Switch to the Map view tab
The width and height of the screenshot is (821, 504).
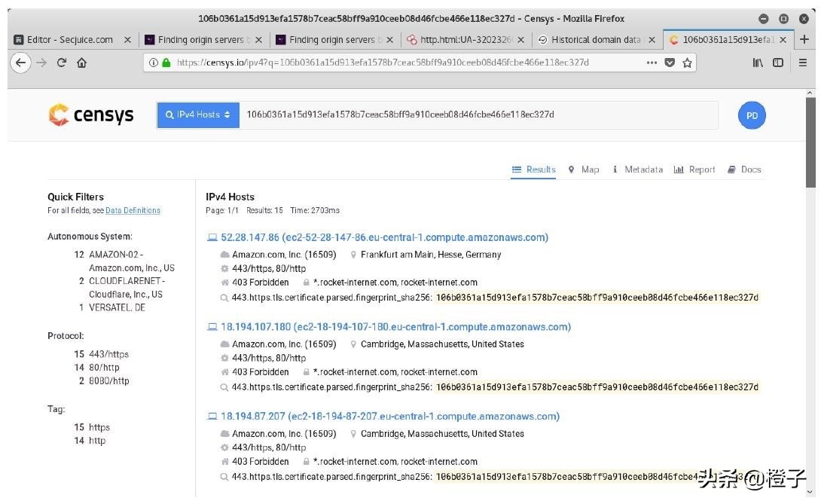point(584,170)
